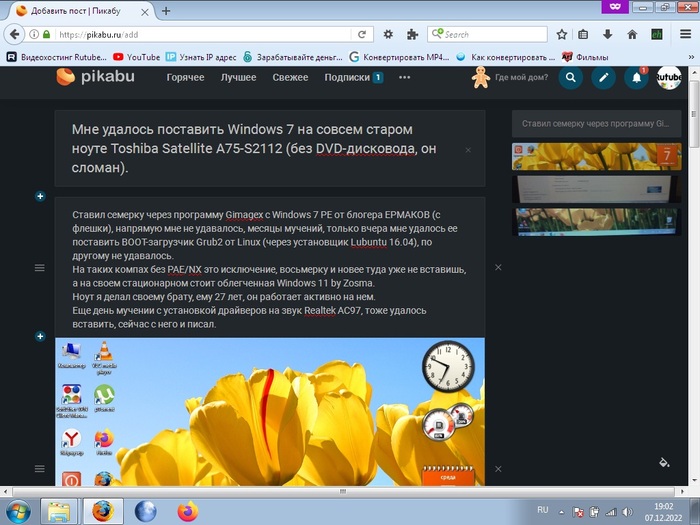Open the three-dots more menu in Pikabu header
Viewport: 700px width, 525px height.
[x=404, y=77]
